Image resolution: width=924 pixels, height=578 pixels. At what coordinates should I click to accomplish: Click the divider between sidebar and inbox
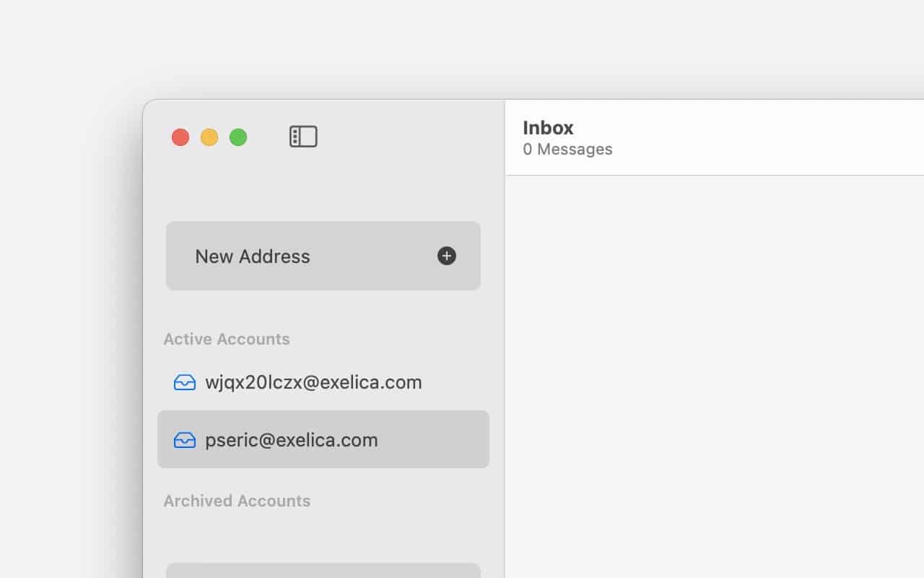click(505, 339)
